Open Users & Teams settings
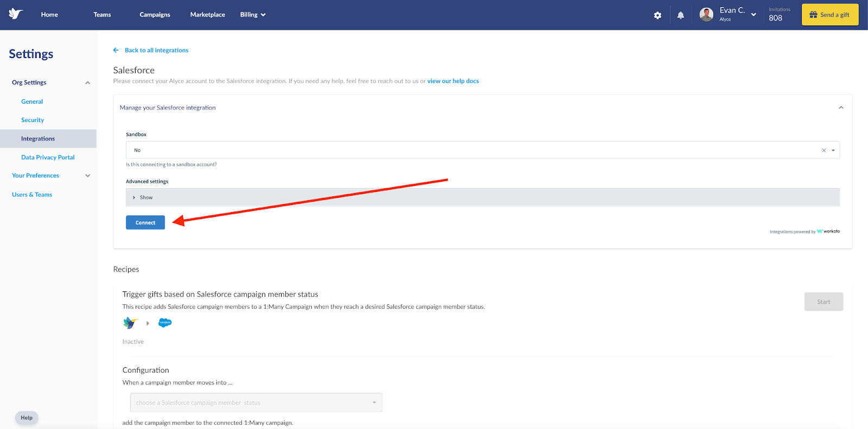Screen dimensions: 868x429 point(32,195)
